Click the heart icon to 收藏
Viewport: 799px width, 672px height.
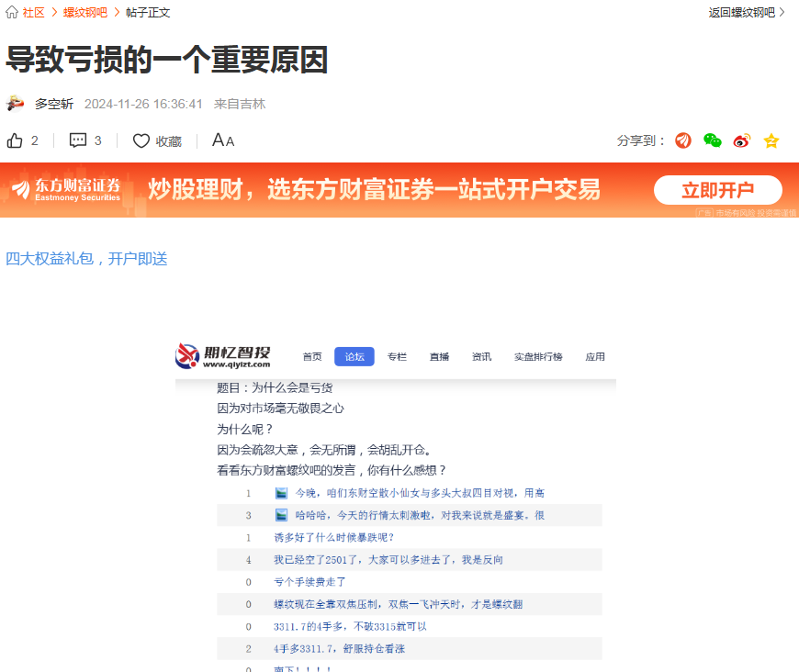141,141
